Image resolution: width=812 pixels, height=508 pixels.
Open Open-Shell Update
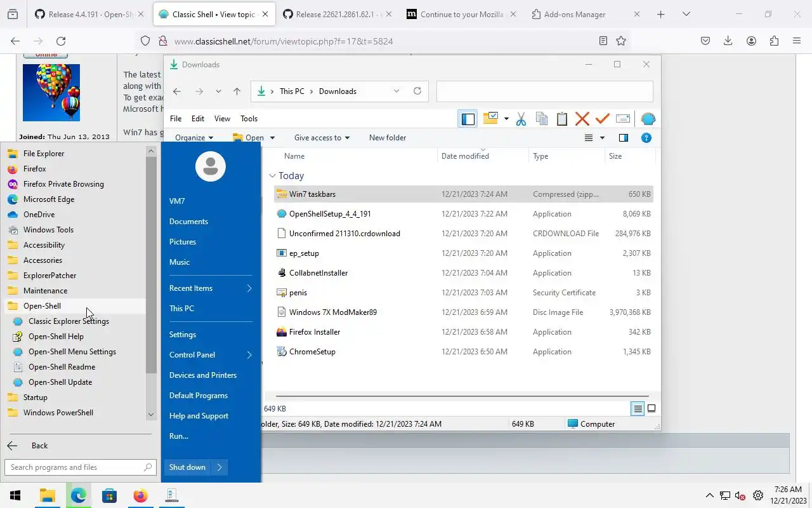[75, 382]
